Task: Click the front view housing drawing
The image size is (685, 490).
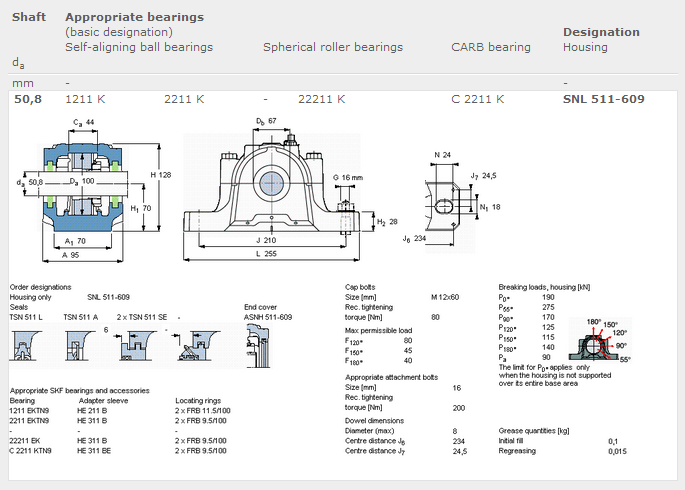Action: coord(272,183)
